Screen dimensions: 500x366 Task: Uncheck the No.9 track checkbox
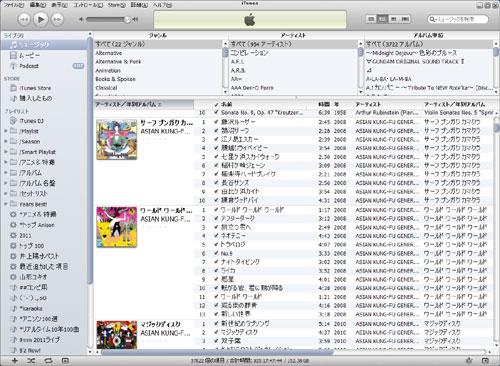(x=217, y=253)
